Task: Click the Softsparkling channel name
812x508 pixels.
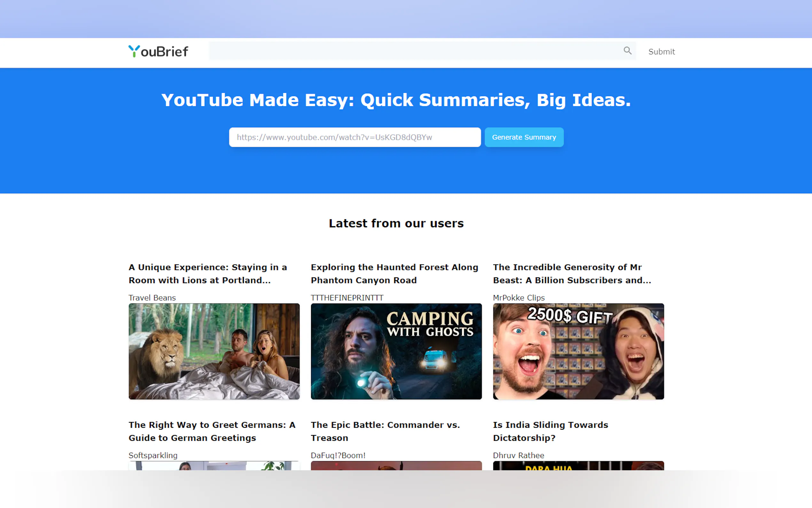Action: (x=153, y=455)
